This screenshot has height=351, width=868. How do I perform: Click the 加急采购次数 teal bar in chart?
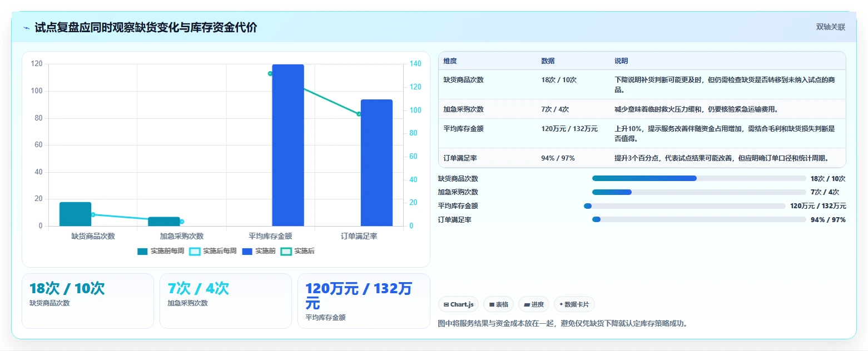(164, 222)
